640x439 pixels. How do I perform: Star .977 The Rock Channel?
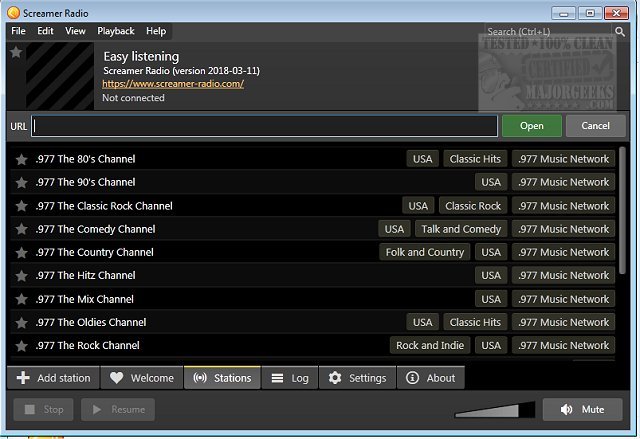[x=21, y=346]
